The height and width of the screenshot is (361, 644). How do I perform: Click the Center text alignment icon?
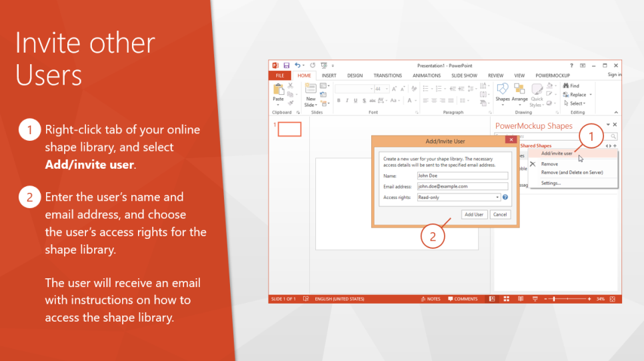434,100
